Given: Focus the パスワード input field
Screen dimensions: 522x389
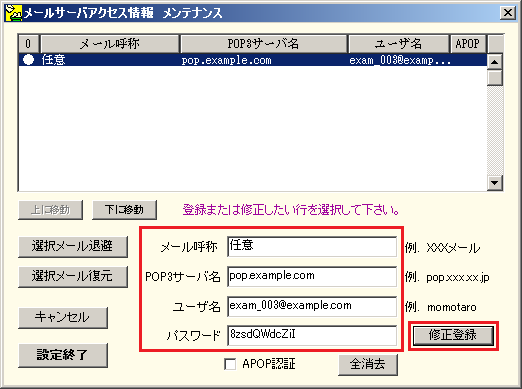Looking at the screenshot, I should point(312,336).
